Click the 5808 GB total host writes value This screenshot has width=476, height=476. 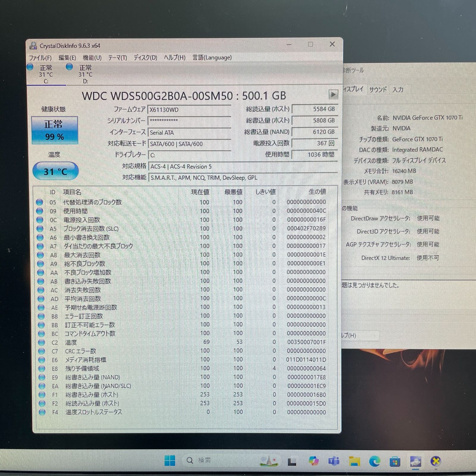pos(314,120)
